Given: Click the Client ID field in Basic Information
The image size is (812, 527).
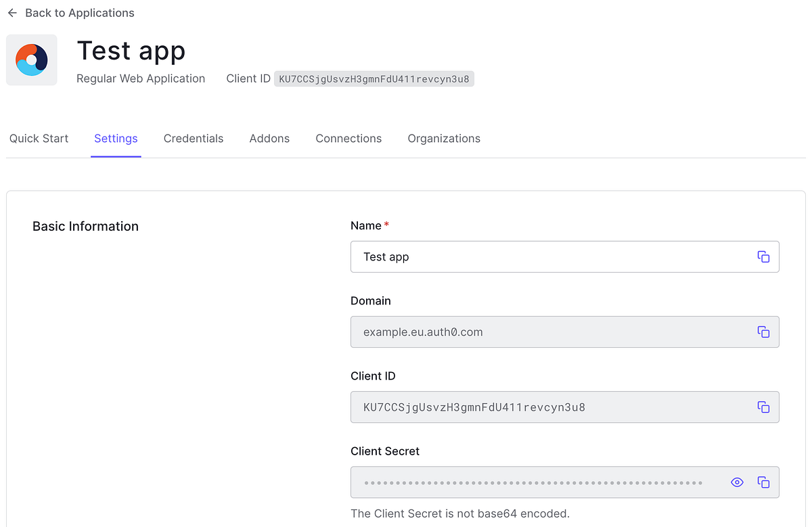Looking at the screenshot, I should click(541, 407).
